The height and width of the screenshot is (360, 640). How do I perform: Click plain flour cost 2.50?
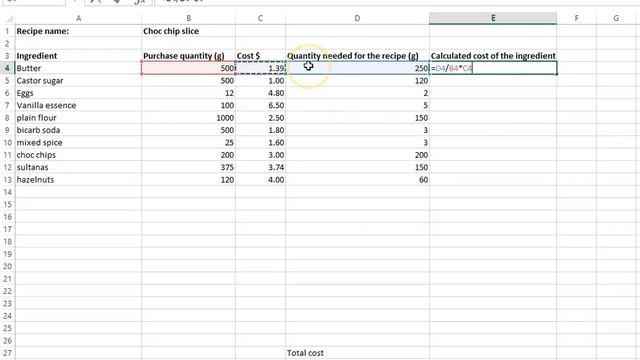(x=260, y=118)
